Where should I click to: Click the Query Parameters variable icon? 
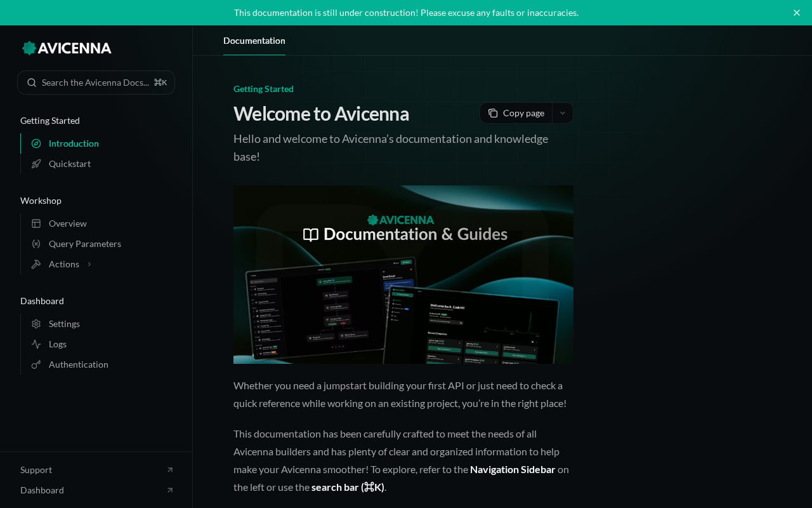(36, 244)
